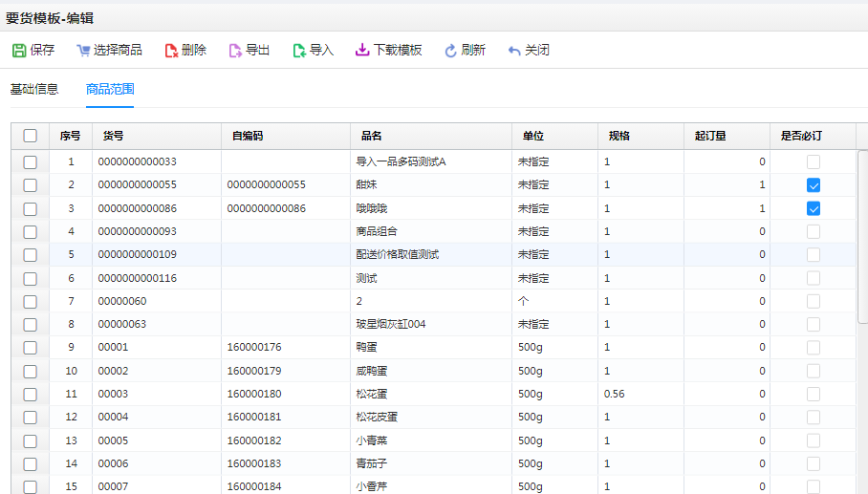This screenshot has width=868, height=494.
Task: Click the 起订量 cell for 甜妹
Action: click(x=727, y=184)
